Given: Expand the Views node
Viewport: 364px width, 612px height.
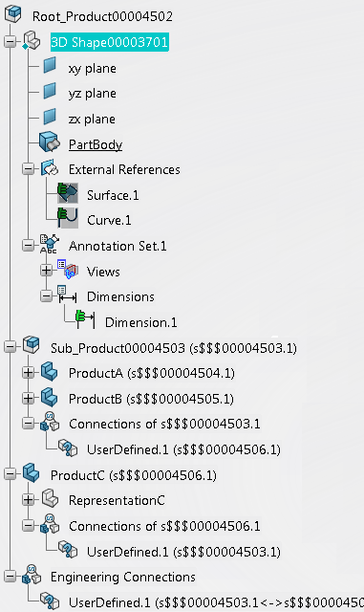Looking at the screenshot, I should click(x=46, y=270).
